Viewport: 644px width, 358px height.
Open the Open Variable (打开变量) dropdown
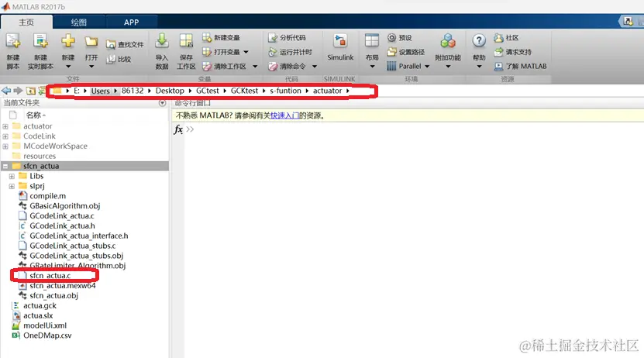click(x=246, y=52)
